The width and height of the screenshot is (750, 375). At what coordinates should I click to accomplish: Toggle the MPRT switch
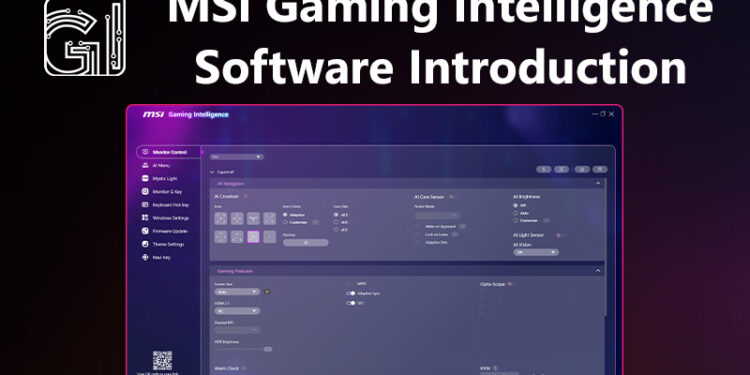pos(350,284)
